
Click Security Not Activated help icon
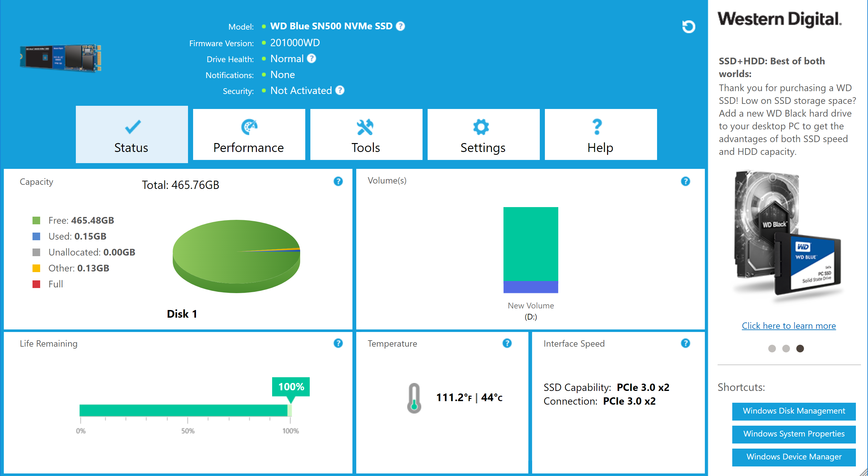coord(340,90)
